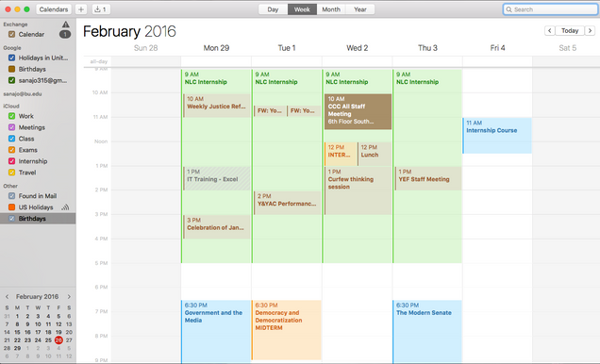
Task: Toggle the Internship calendar checkbox
Action: click(x=11, y=161)
